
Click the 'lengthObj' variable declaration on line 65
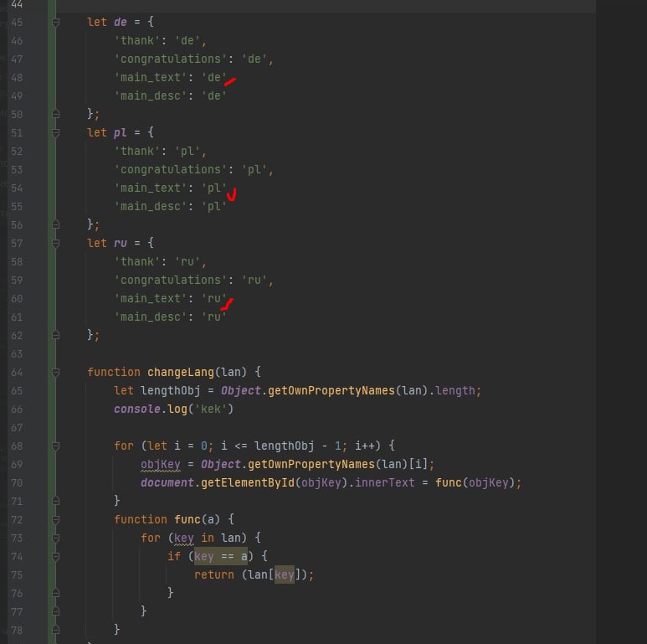(171, 390)
